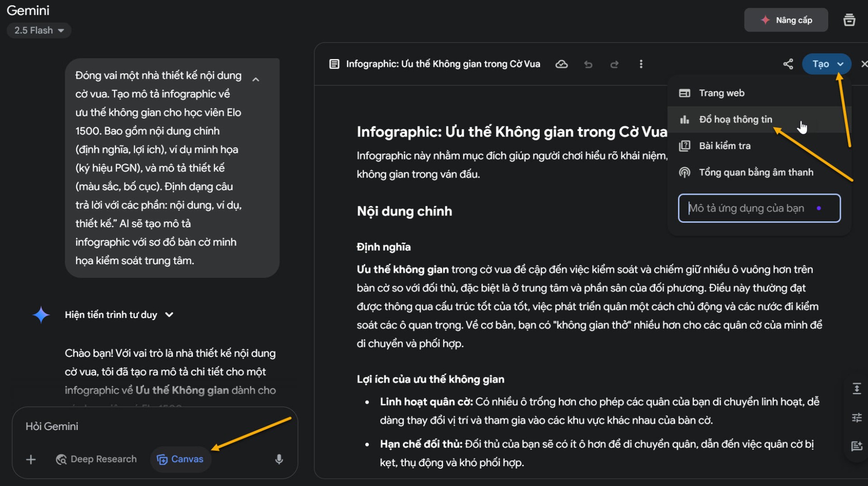Undo the last canvas edit
The height and width of the screenshot is (486, 868).
588,64
